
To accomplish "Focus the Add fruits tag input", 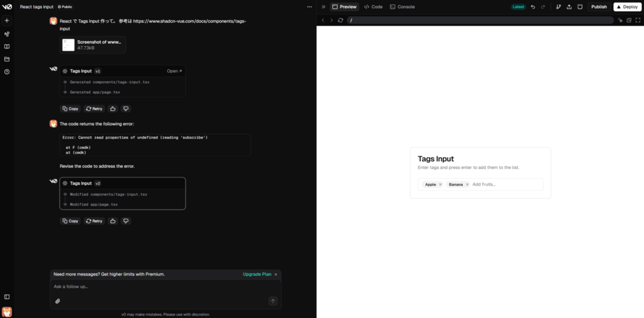I will click(x=506, y=184).
